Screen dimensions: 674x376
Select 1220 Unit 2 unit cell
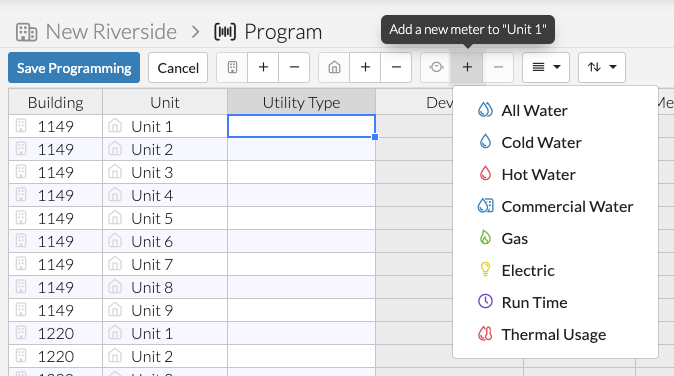[x=165, y=356]
